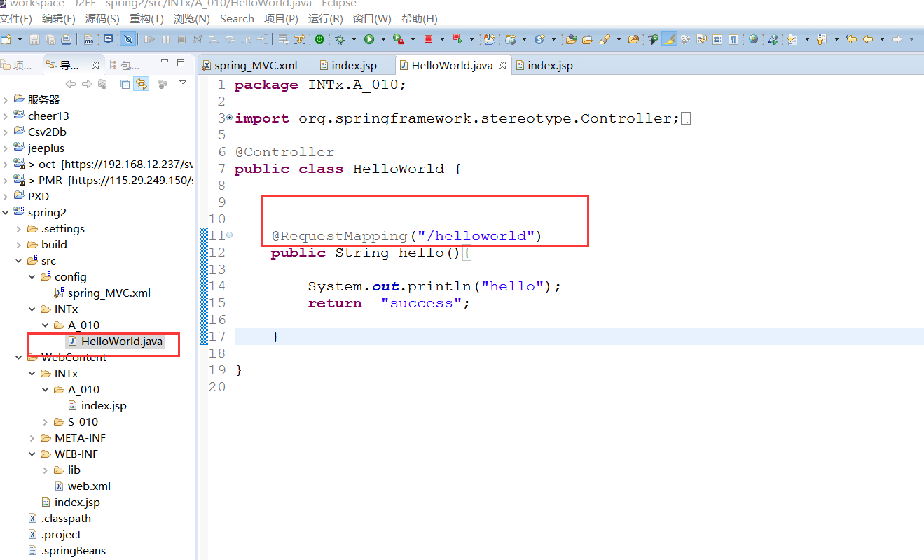This screenshot has height=560, width=924.
Task: Open the 运行(R) menu
Action: (x=326, y=18)
